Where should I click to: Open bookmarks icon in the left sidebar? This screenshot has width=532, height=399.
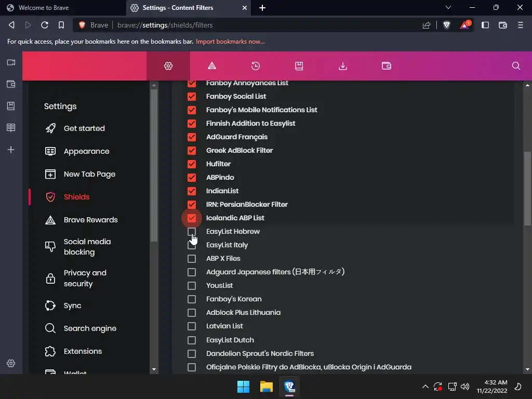coord(11,106)
